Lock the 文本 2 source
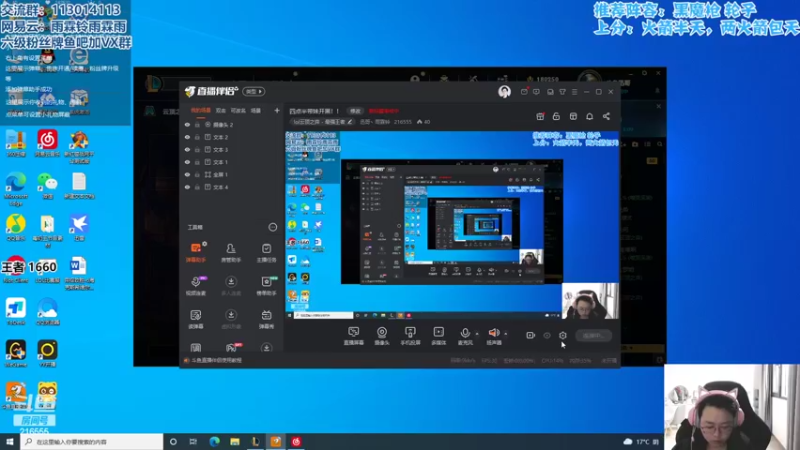The image size is (800, 450). (197, 137)
